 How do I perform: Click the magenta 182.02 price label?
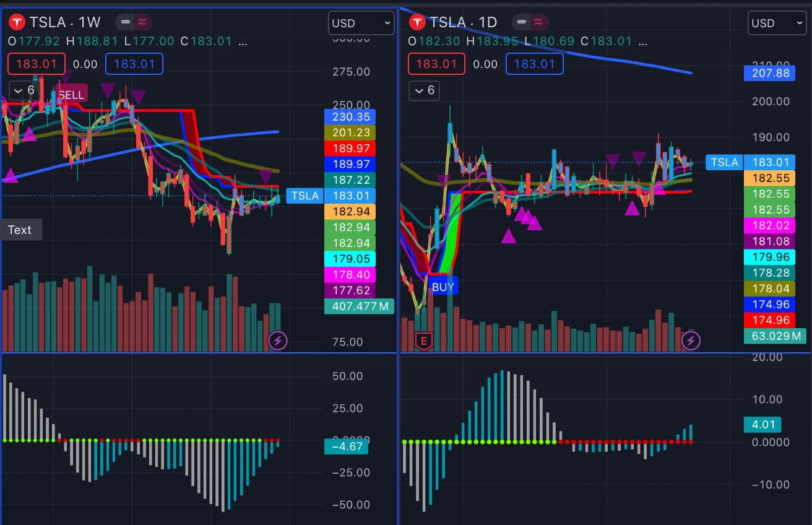[x=770, y=225]
